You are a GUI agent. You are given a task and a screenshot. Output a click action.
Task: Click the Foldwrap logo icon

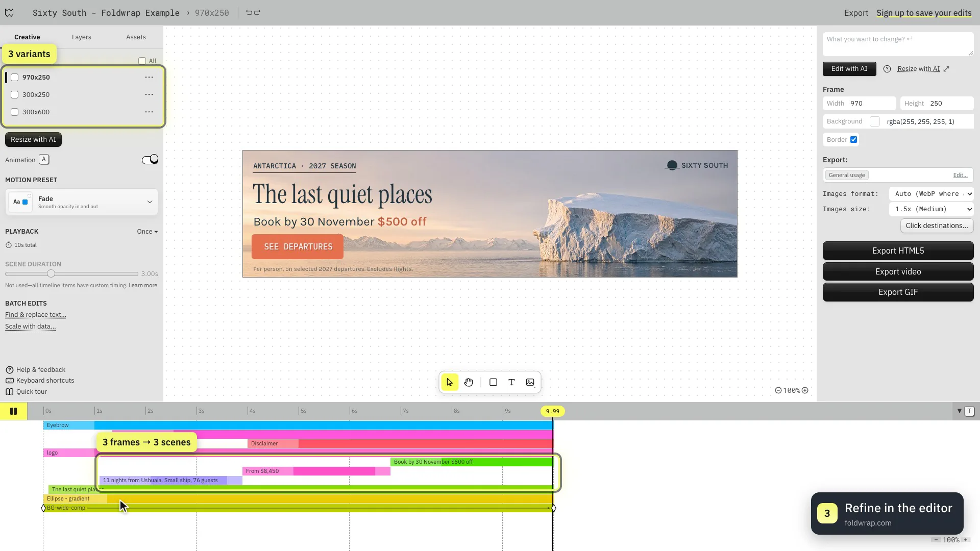(9, 13)
